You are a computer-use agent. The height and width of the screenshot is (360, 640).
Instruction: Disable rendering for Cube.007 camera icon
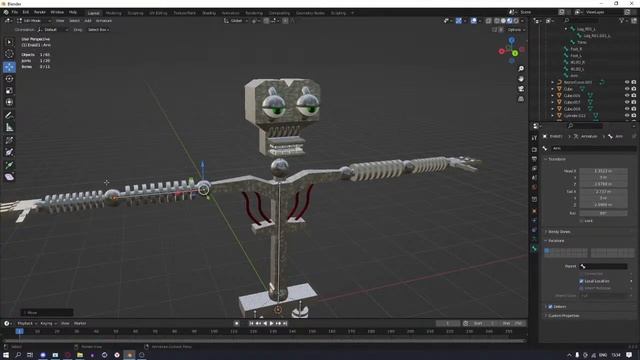click(x=633, y=102)
